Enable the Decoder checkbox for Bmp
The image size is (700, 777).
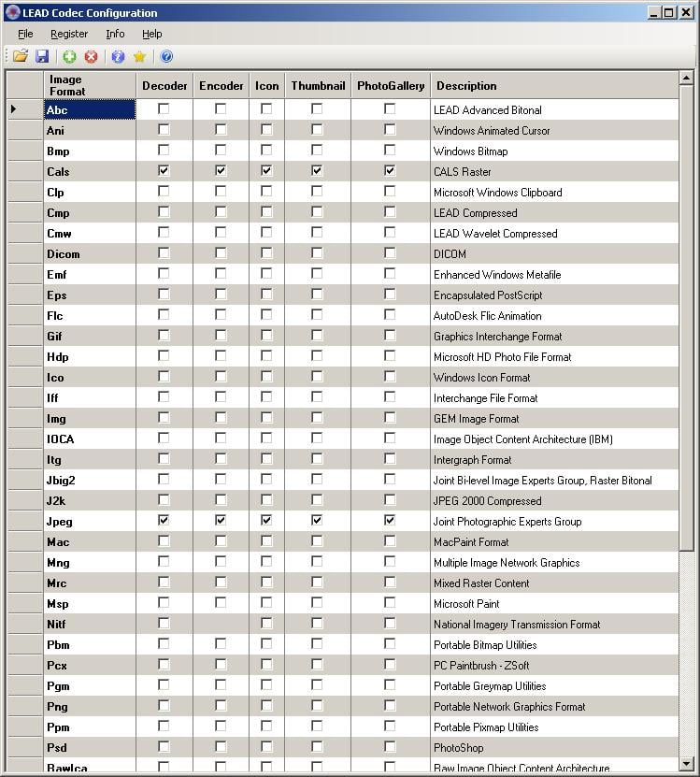[x=164, y=151]
